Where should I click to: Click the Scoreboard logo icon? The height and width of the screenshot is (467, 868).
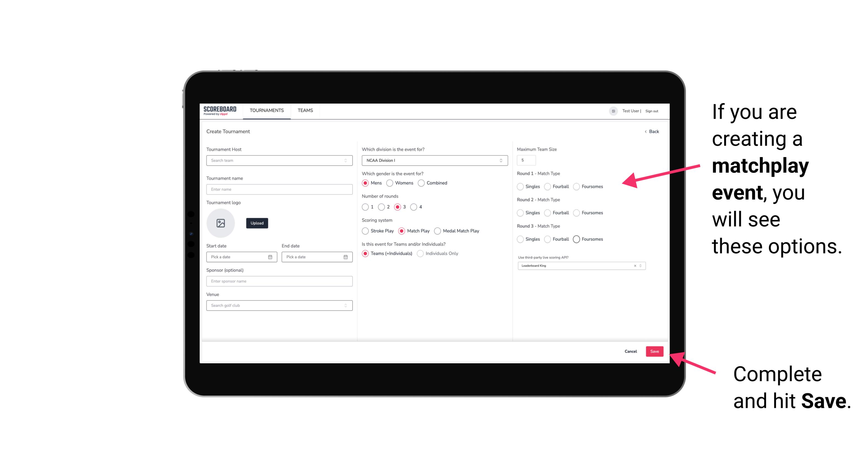pos(221,110)
